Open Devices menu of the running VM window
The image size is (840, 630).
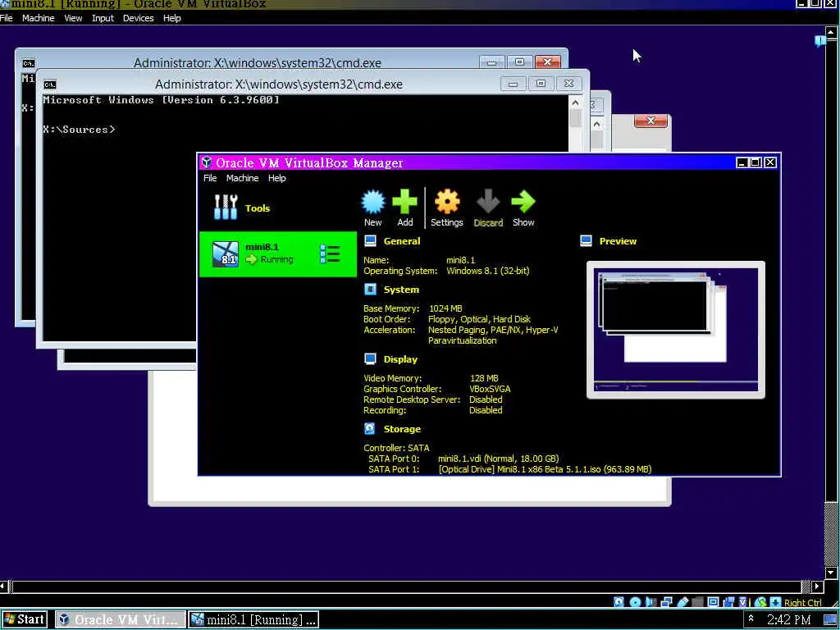138,18
